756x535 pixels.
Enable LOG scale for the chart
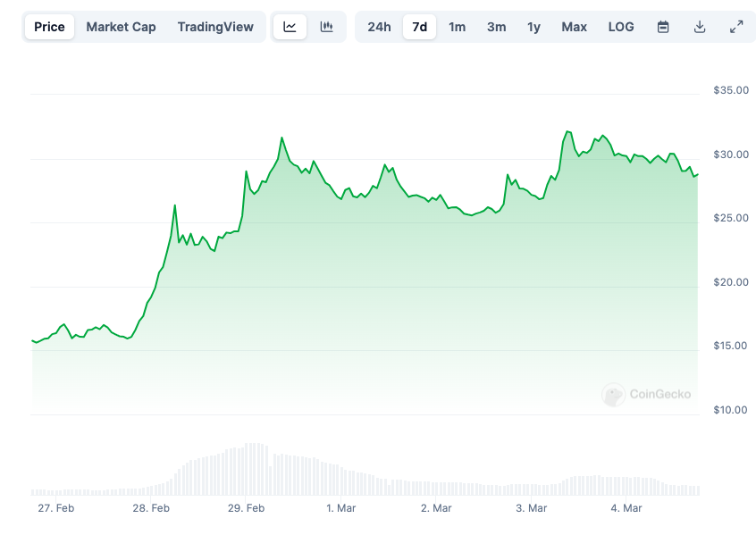(621, 27)
